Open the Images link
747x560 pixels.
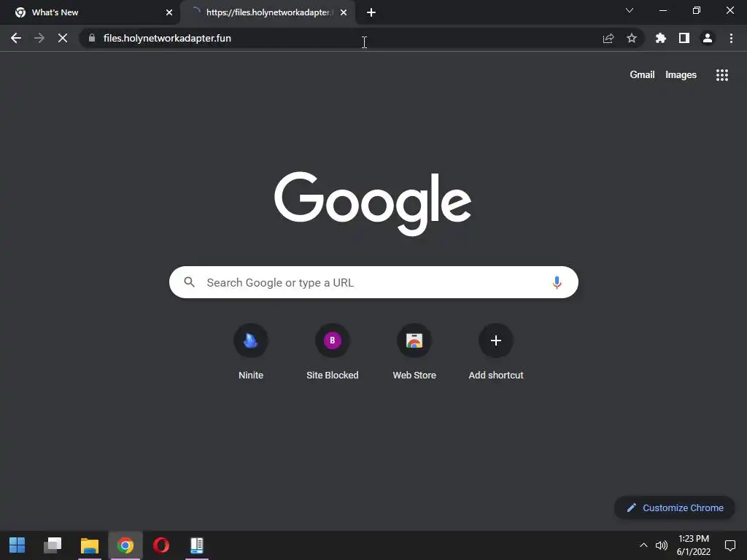(681, 75)
